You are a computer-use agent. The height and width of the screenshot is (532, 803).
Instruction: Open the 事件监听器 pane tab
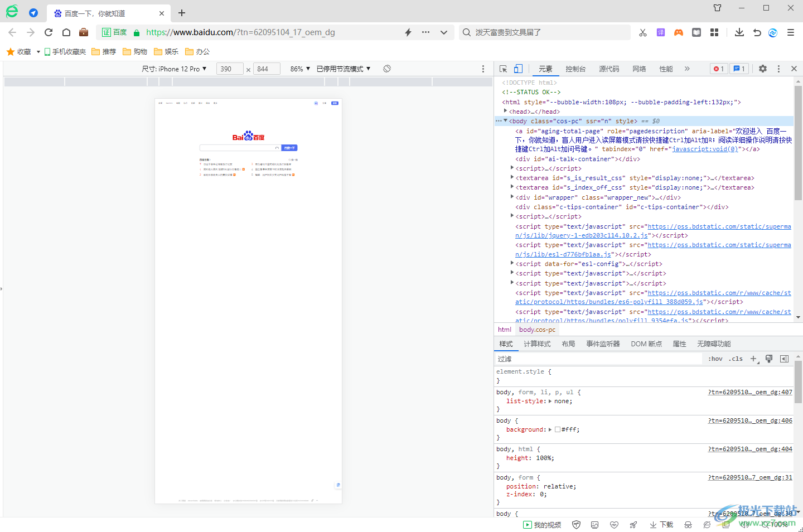[603, 344]
